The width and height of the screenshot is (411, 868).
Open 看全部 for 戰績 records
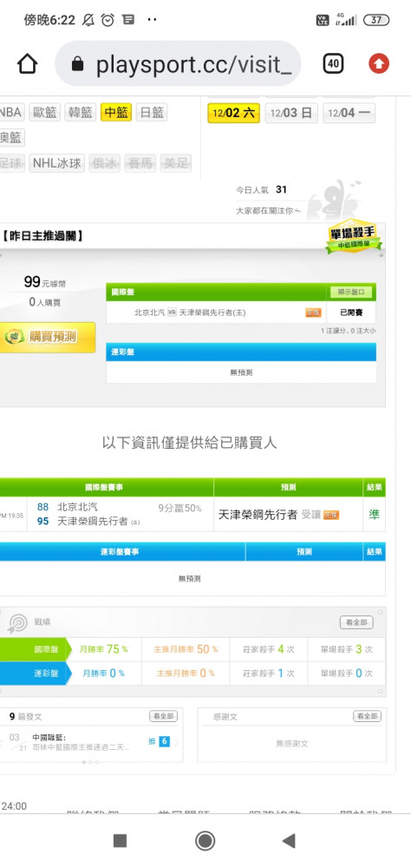pyautogui.click(x=356, y=622)
